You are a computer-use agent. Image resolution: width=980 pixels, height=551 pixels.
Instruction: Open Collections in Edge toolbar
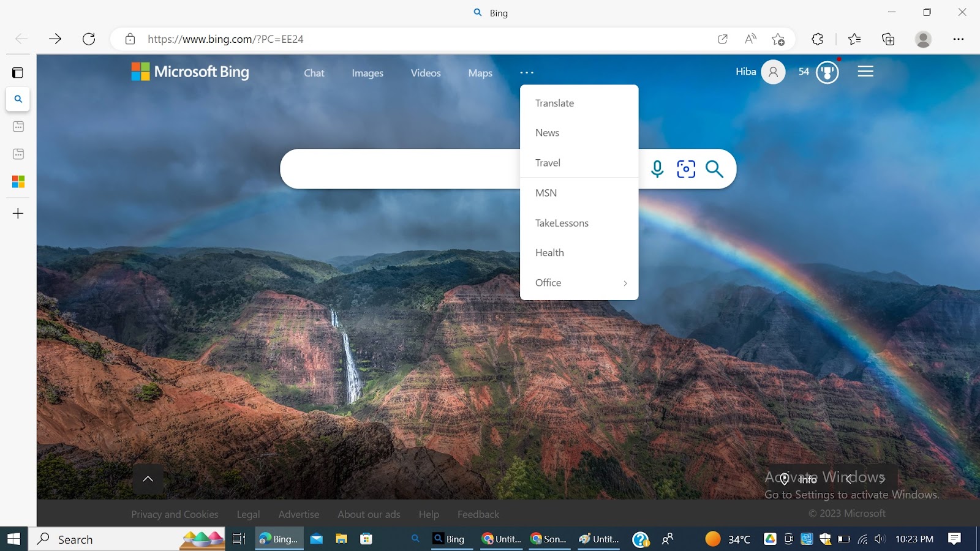coord(888,39)
